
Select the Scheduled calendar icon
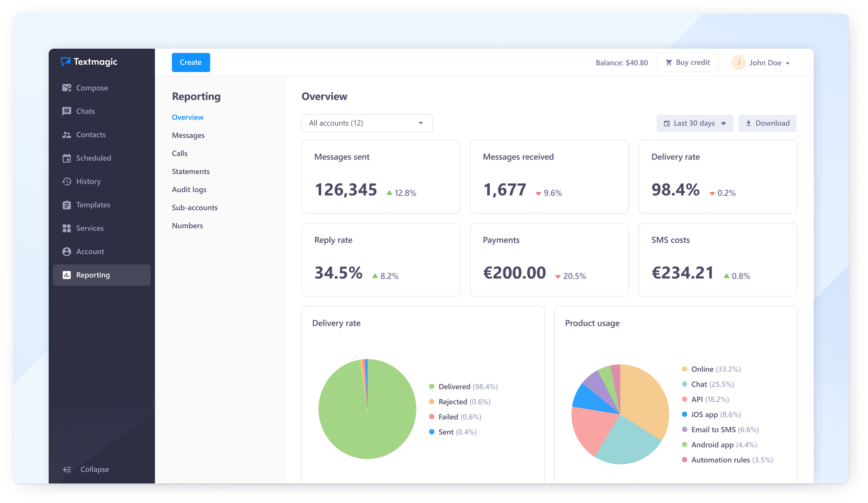[x=67, y=158]
